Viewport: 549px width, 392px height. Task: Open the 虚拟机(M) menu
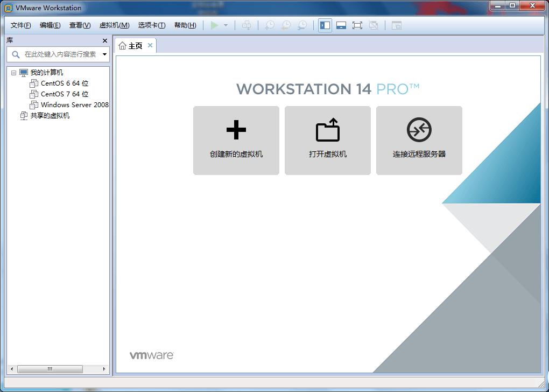coord(114,25)
